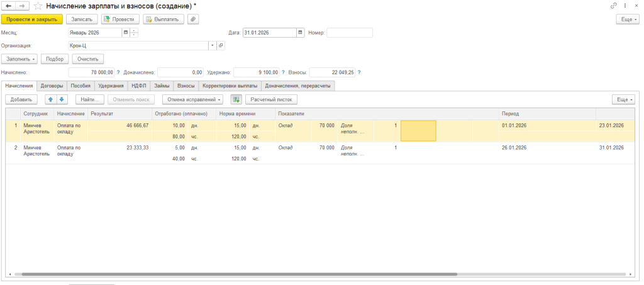This screenshot has height=285, width=644.
Task: Switch to the НДФЛ tab
Action: pyautogui.click(x=138, y=86)
